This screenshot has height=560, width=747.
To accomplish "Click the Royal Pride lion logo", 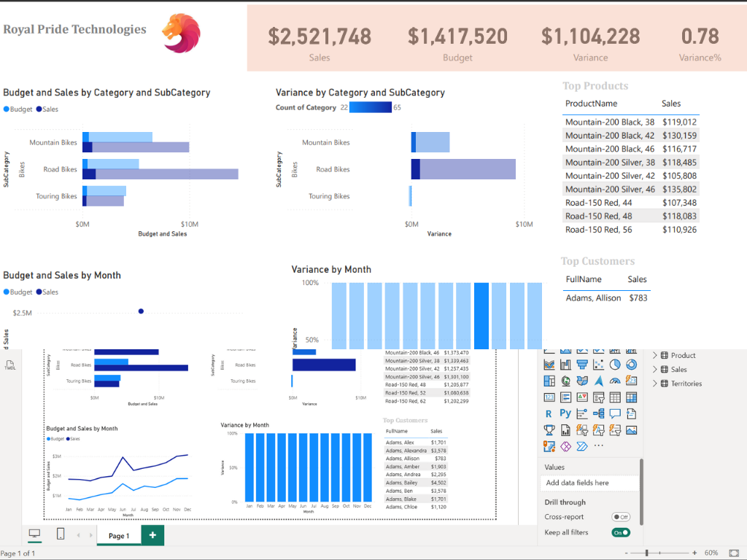I will point(181,32).
